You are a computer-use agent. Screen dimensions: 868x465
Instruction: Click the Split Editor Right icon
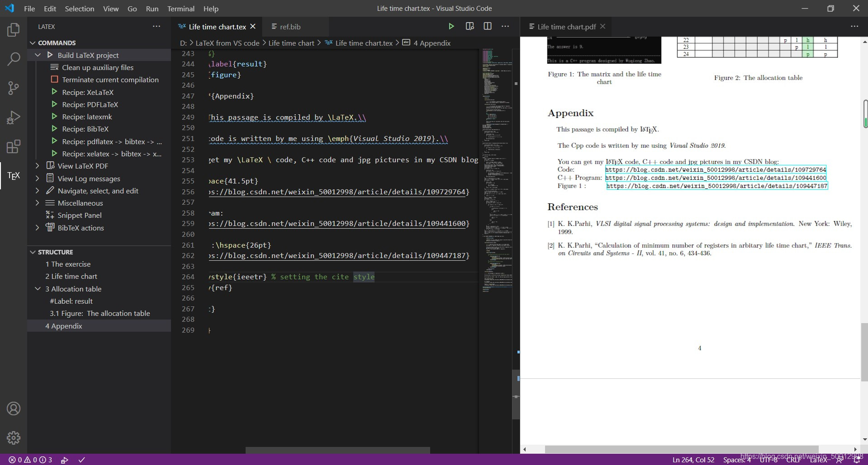488,27
